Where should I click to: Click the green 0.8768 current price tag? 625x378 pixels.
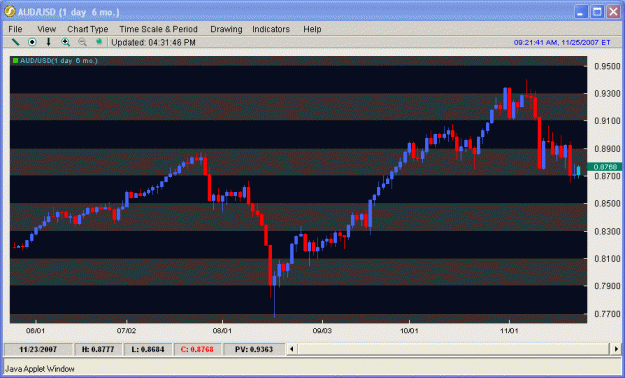[x=605, y=167]
